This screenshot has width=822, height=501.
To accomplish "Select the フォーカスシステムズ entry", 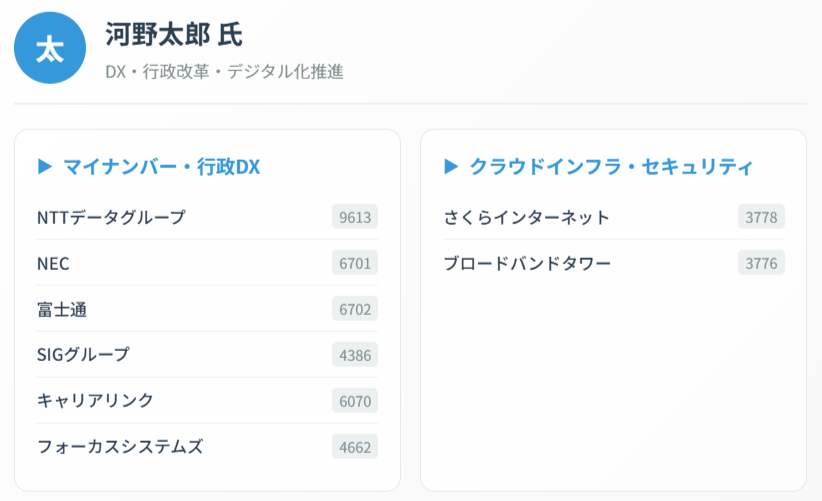I will pyautogui.click(x=120, y=446).
